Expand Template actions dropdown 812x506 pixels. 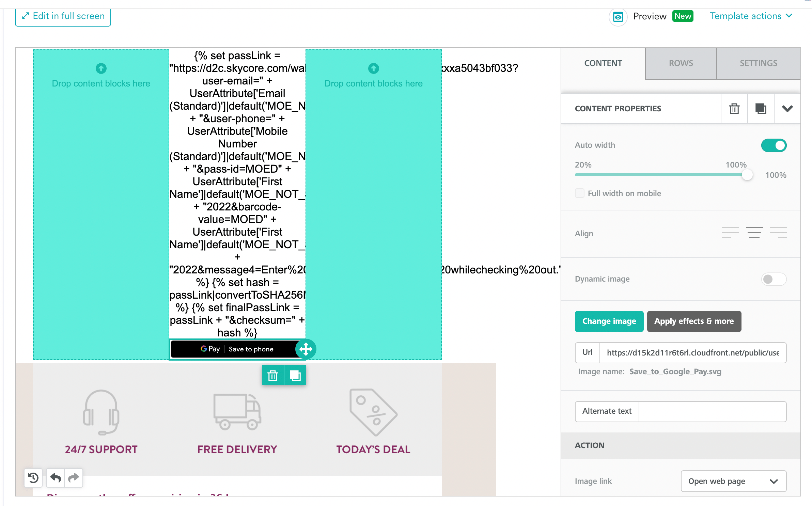[751, 16]
